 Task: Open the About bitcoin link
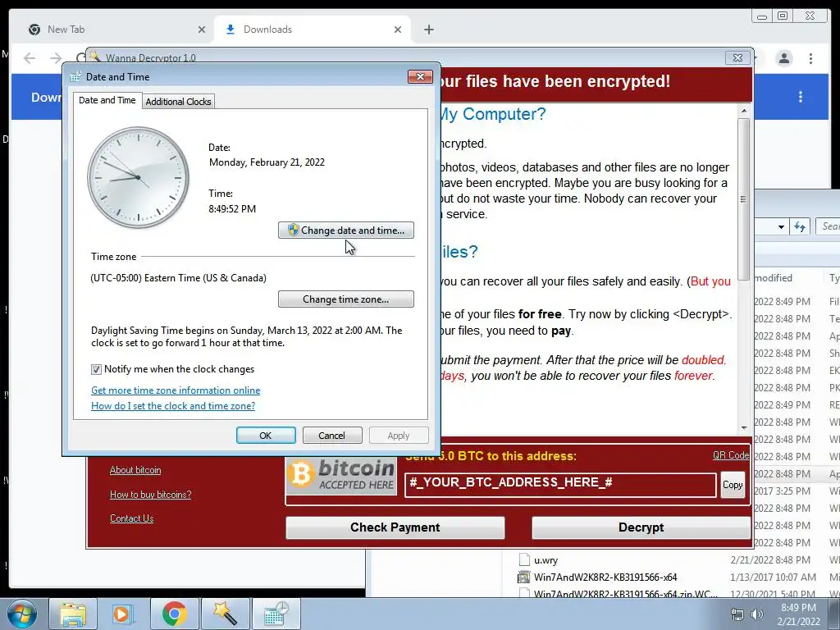click(135, 470)
